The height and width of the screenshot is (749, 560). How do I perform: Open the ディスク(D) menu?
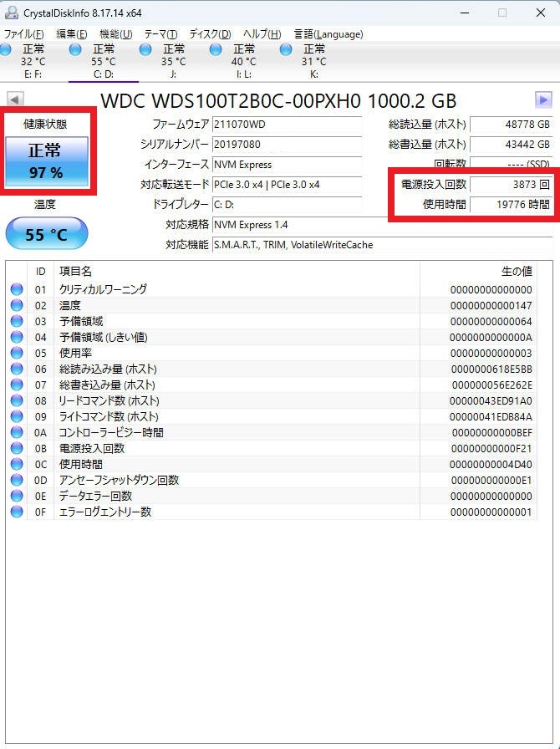[x=210, y=34]
